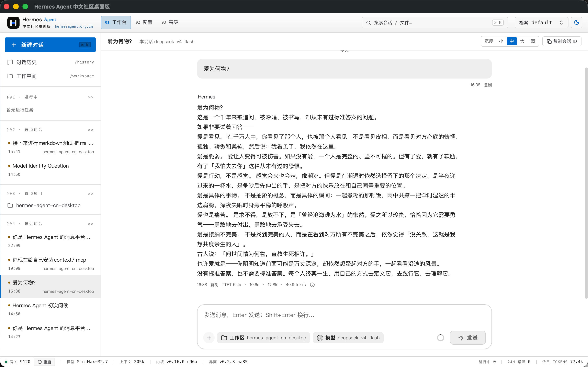Show response info via the info icon
The height and width of the screenshot is (367, 588).
point(312,285)
